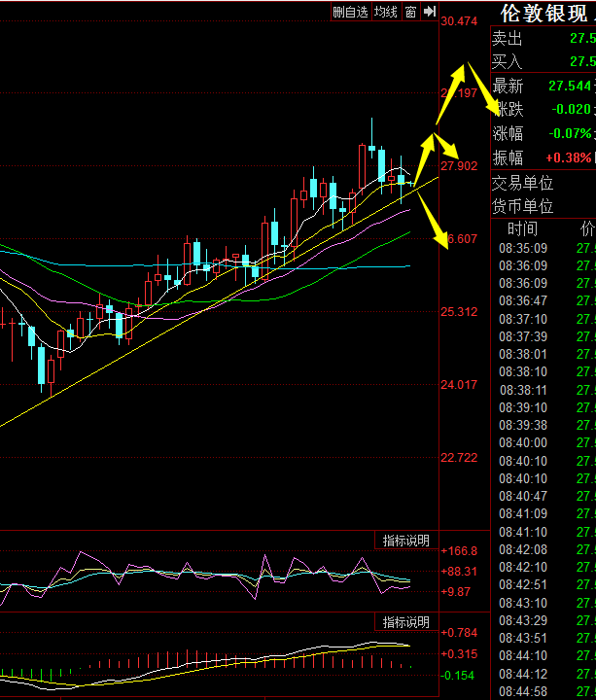Click the 涨跌 value -0.020

[571, 109]
